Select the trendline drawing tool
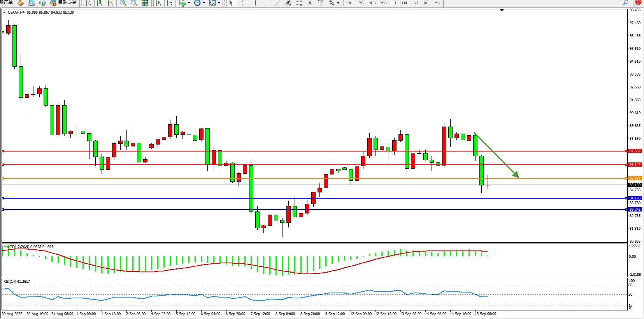This screenshot has height=319, width=644. pyautogui.click(x=277, y=3)
